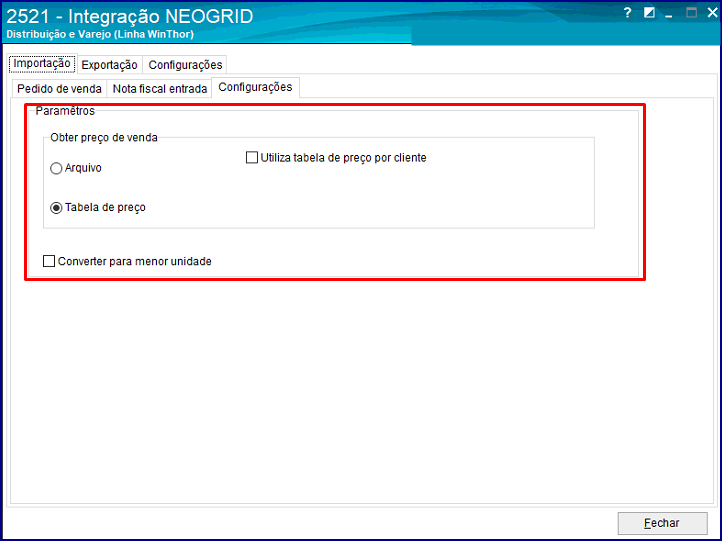
Task: Maximize the Integração NEOGRID window
Action: [x=691, y=12]
